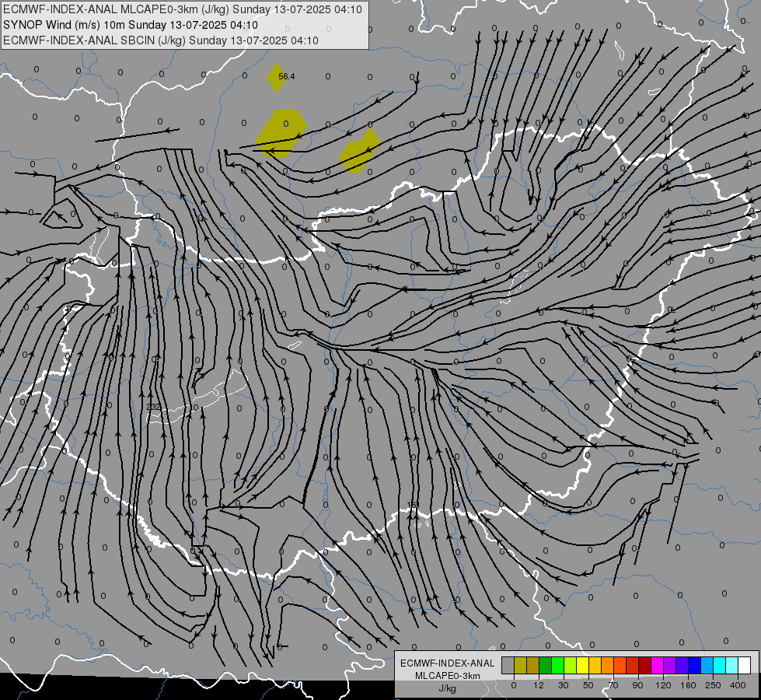Click the dark green legend swatch

tap(545, 665)
